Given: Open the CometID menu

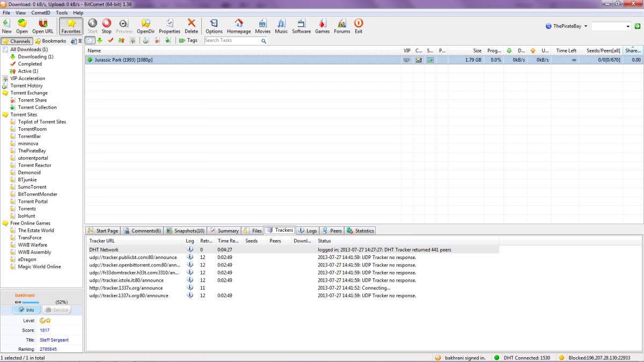Looking at the screenshot, I should 41,12.
